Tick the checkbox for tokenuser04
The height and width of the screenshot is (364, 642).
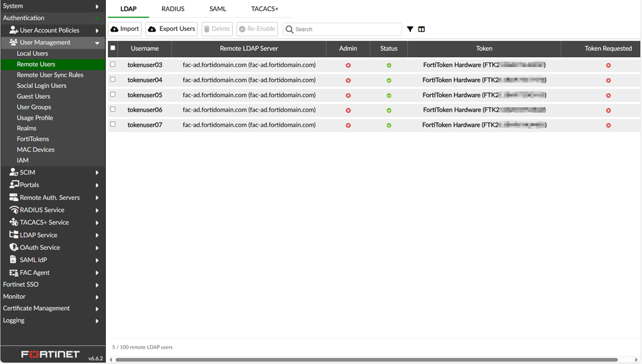point(113,80)
